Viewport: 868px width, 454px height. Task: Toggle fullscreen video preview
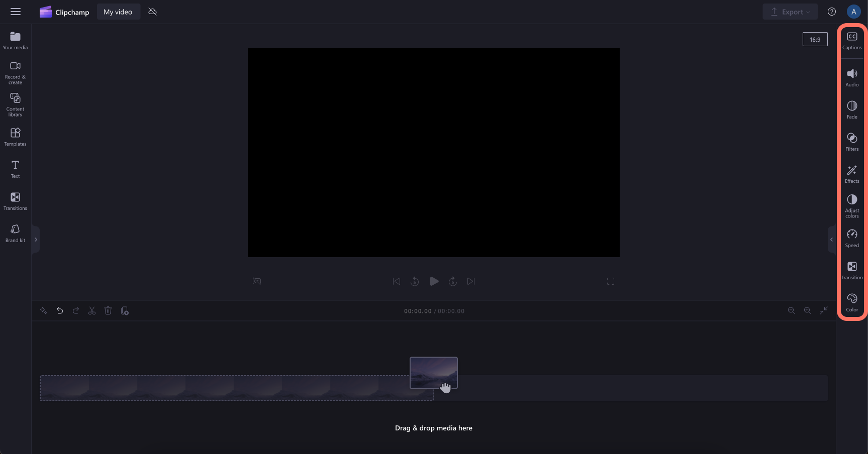[x=610, y=281]
